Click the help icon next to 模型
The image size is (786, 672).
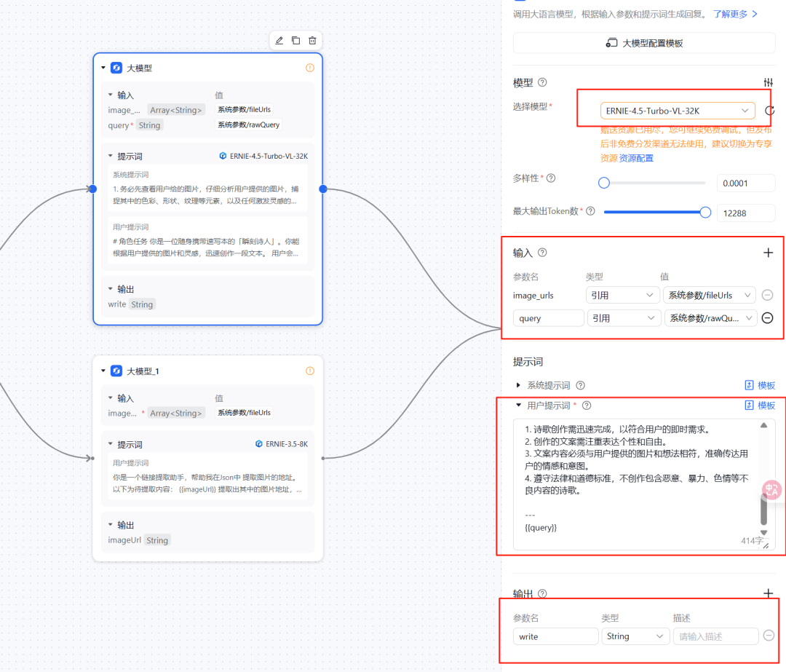tap(542, 82)
